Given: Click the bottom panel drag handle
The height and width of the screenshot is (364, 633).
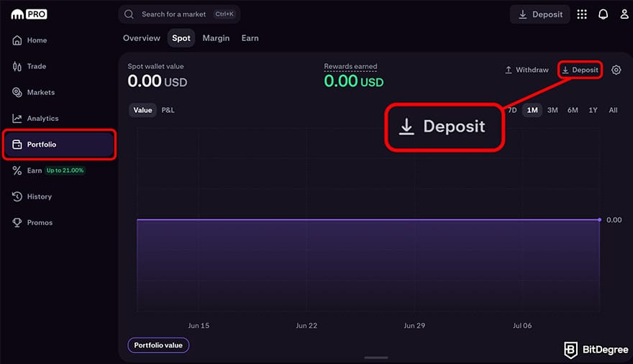Looking at the screenshot, I should (x=375, y=358).
